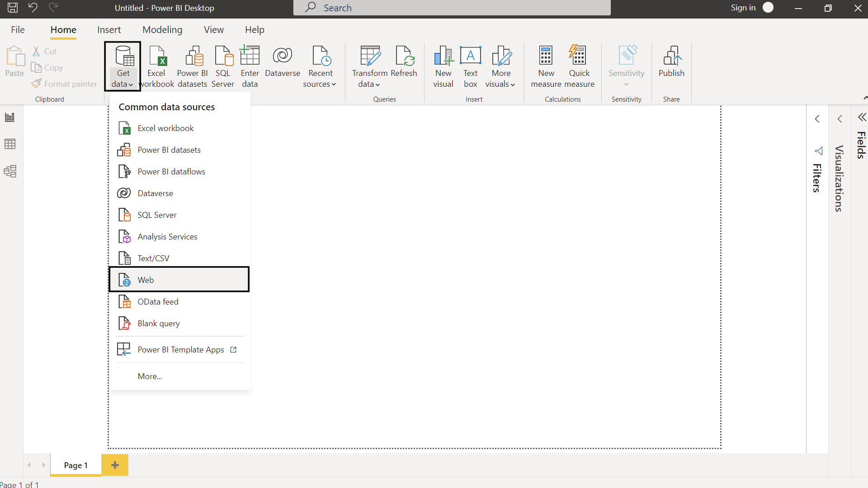The height and width of the screenshot is (488, 868).
Task: Click the Copy command
Action: pyautogui.click(x=47, y=68)
